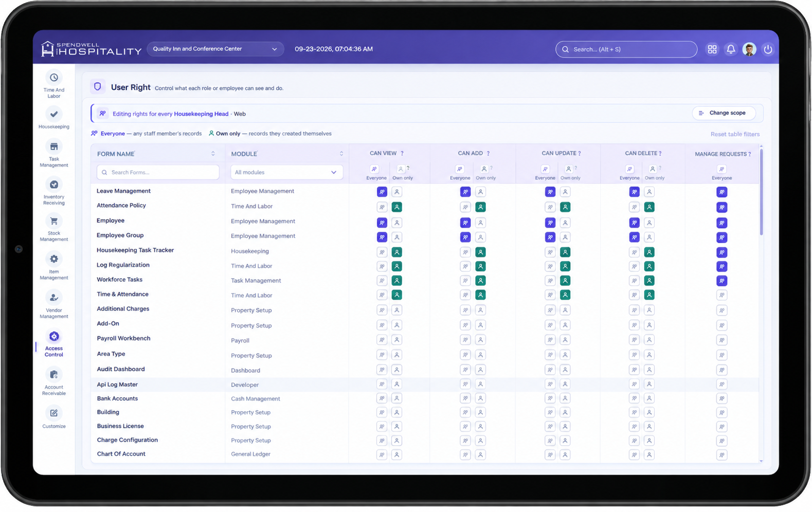Open the user profile avatar
Viewport: 812px width, 512px height.
point(749,49)
